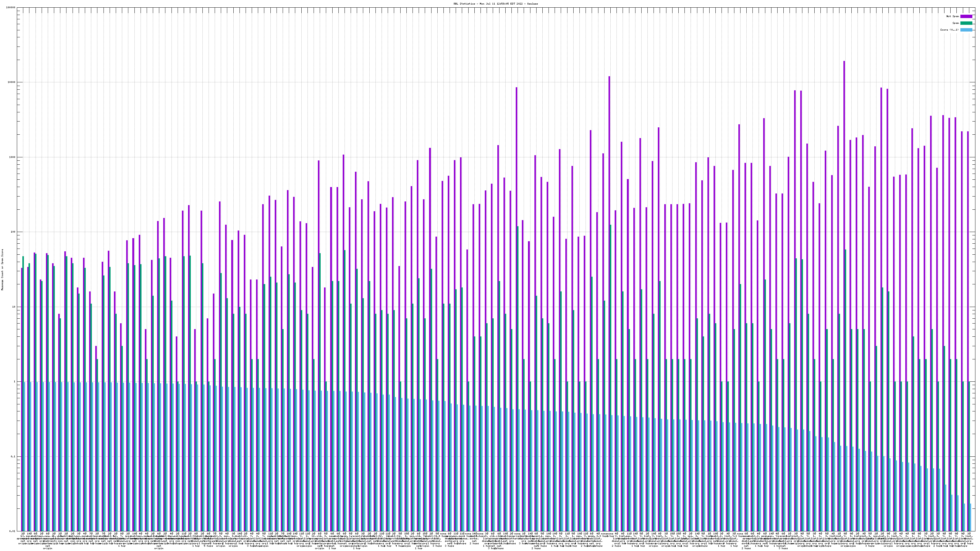Click the 10000 y-axis tick label
The image size is (980, 551).
pyautogui.click(x=12, y=83)
